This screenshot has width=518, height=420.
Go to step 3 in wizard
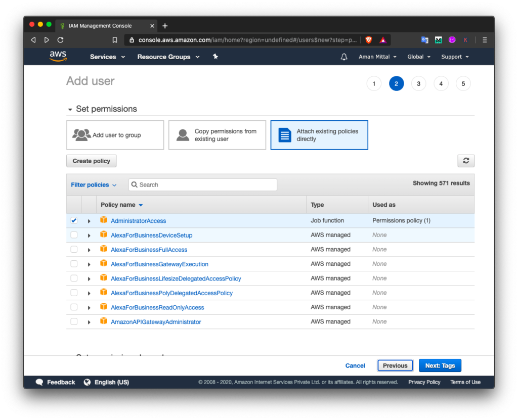[418, 84]
